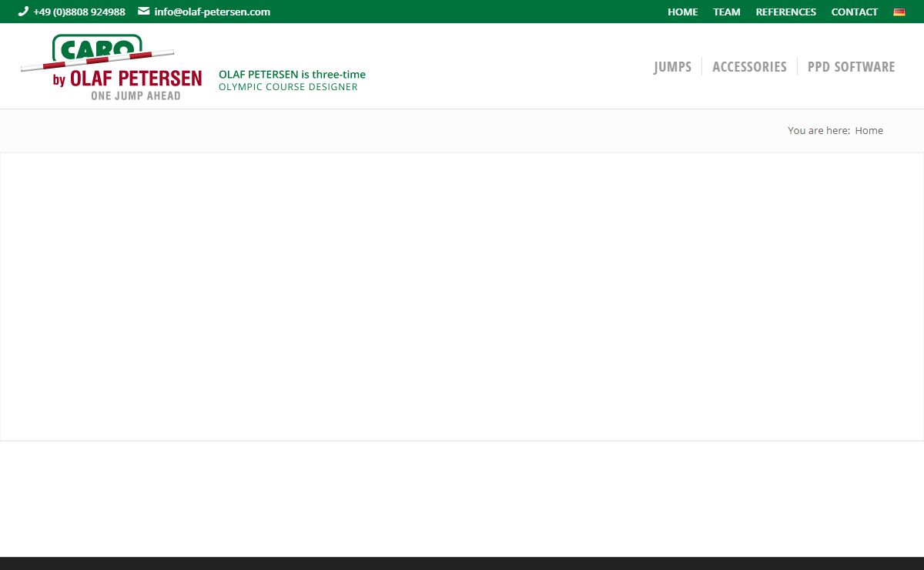Image resolution: width=924 pixels, height=570 pixels.
Task: Click the 'by OLAF PETERSEN' red logo text
Action: pyautogui.click(x=127, y=79)
